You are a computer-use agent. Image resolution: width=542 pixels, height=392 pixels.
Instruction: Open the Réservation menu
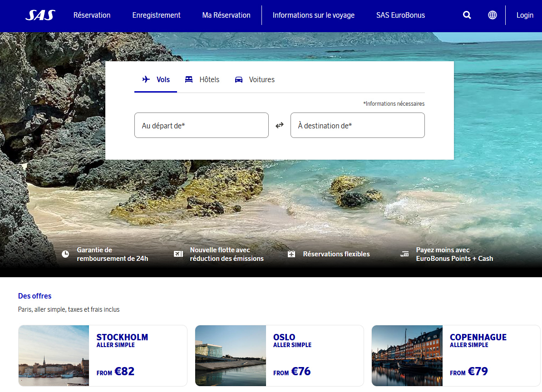click(92, 15)
